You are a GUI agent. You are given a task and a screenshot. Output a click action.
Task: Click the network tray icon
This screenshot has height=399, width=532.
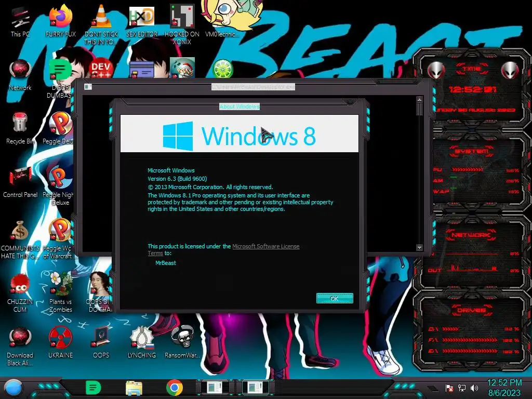pyautogui.click(x=462, y=388)
